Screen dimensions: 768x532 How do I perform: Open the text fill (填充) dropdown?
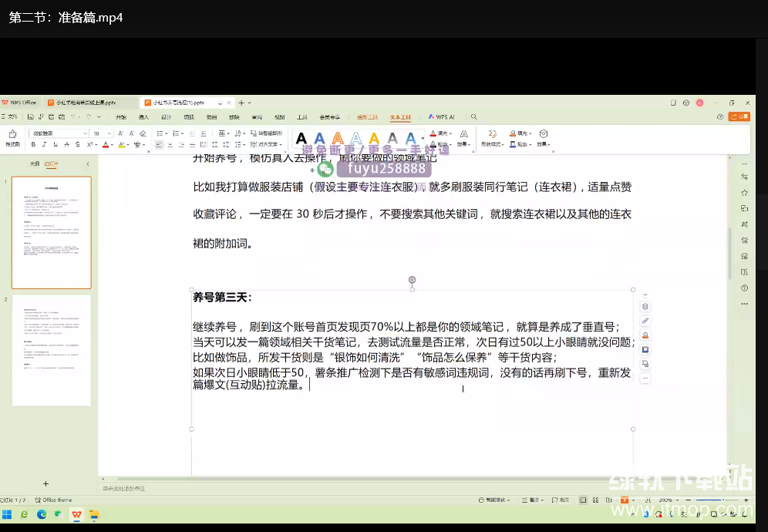tap(441, 133)
